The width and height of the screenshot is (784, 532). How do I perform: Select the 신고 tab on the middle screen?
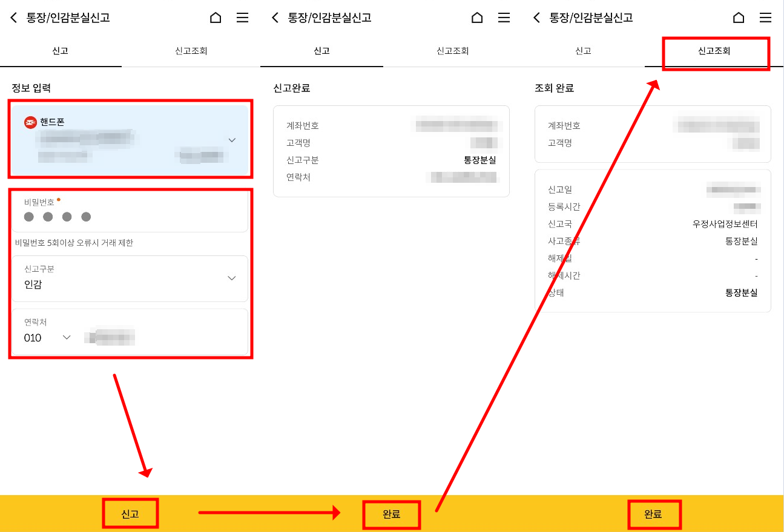(x=321, y=51)
